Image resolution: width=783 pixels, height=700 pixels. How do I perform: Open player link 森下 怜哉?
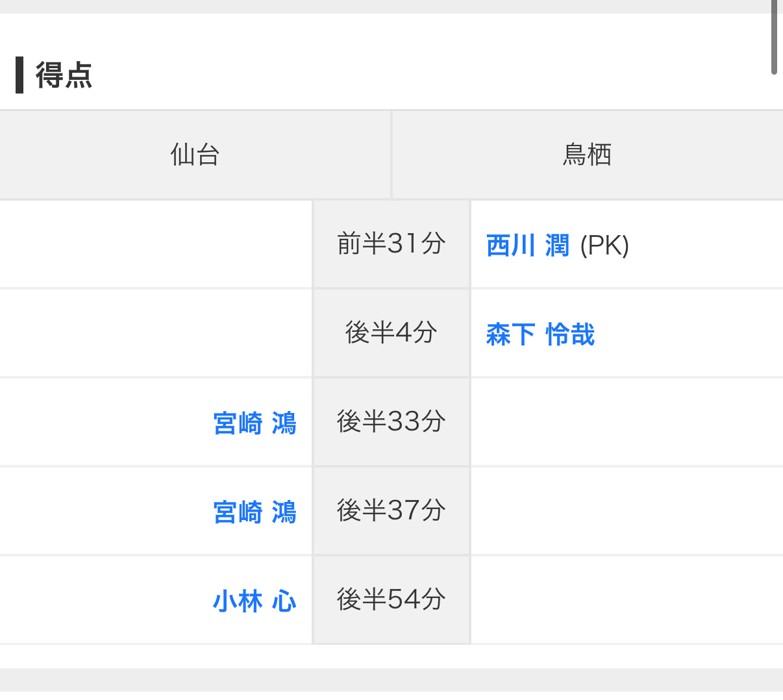pyautogui.click(x=540, y=334)
